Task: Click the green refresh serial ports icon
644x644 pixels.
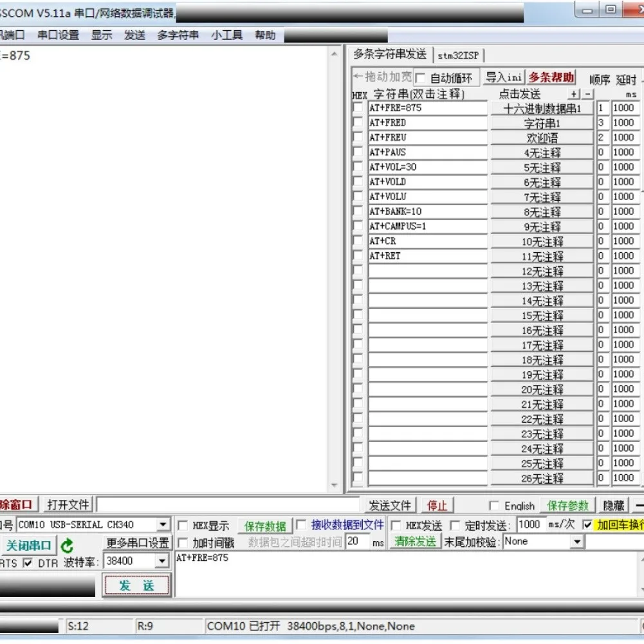Action: [x=67, y=546]
